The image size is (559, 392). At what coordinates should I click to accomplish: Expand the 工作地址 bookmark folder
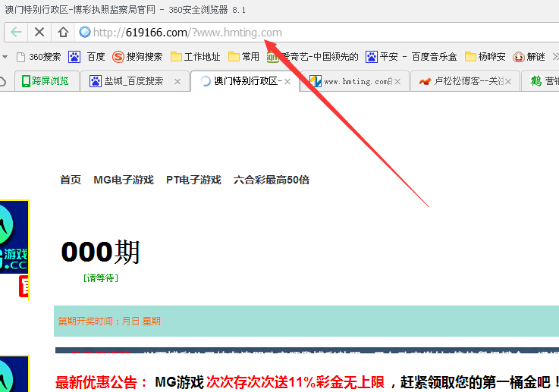click(195, 57)
